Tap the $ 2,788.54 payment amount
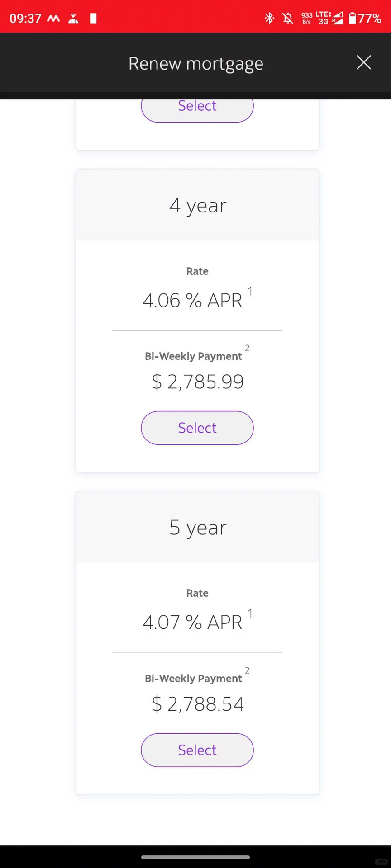The width and height of the screenshot is (391, 868). coord(198,704)
